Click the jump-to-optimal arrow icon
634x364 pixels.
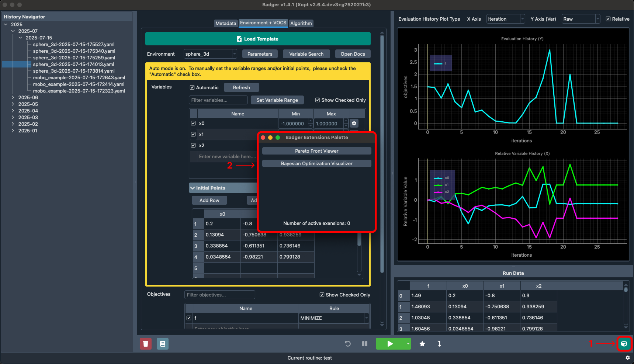[x=439, y=344]
